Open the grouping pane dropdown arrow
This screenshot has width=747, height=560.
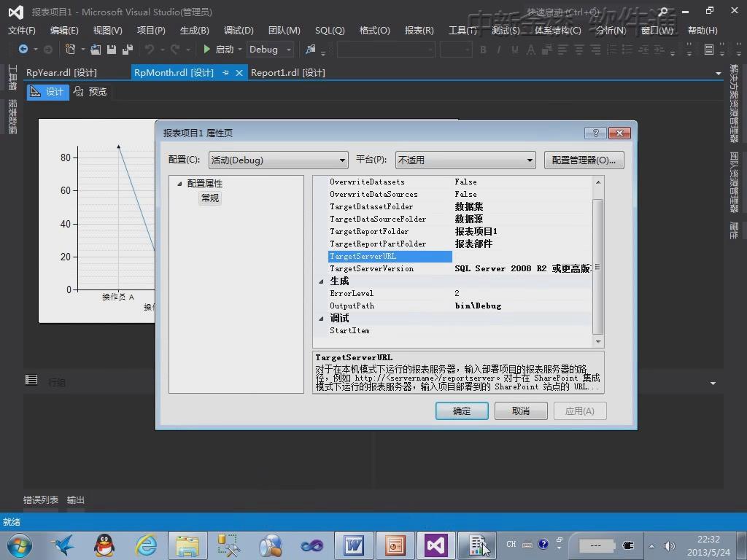(713, 384)
